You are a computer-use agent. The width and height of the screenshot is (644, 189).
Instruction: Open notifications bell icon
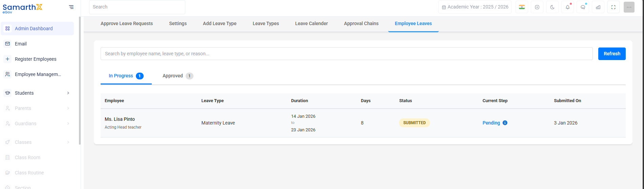(x=567, y=7)
